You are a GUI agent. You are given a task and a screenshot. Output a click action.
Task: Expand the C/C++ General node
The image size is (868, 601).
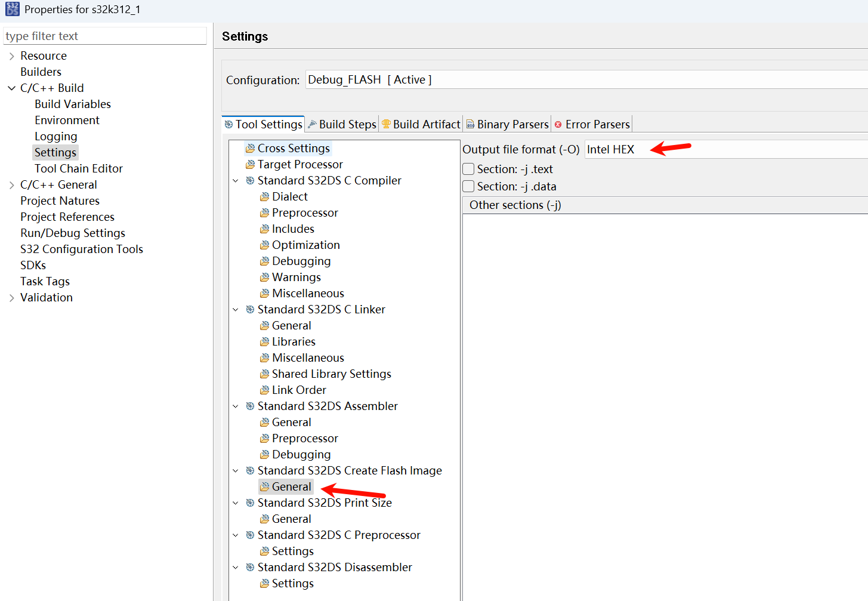coord(11,185)
